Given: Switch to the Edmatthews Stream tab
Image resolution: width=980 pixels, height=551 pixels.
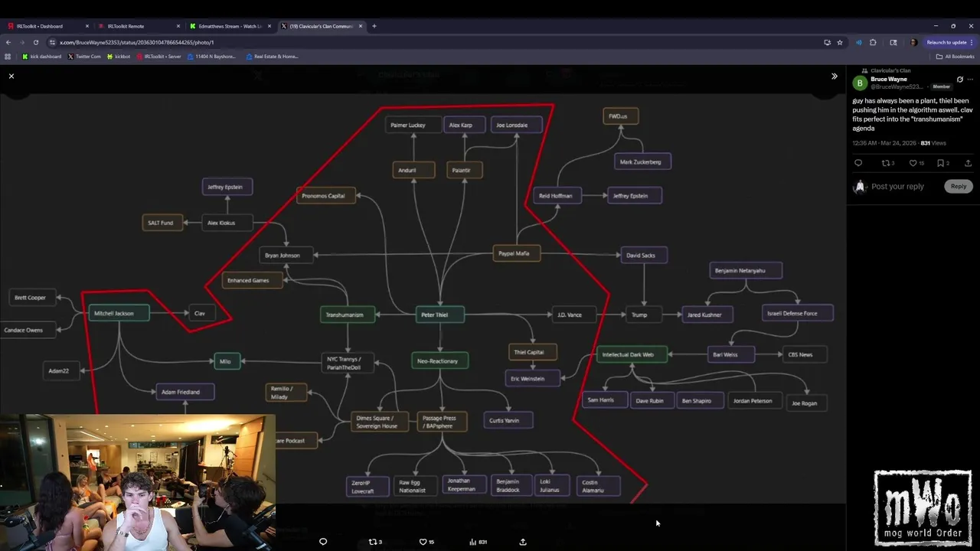Looking at the screenshot, I should tap(228, 26).
